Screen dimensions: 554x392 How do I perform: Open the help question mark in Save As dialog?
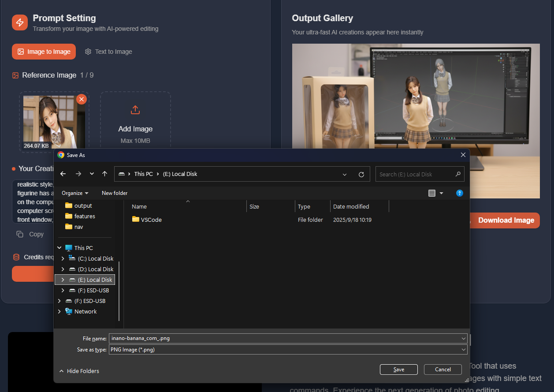coord(460,193)
